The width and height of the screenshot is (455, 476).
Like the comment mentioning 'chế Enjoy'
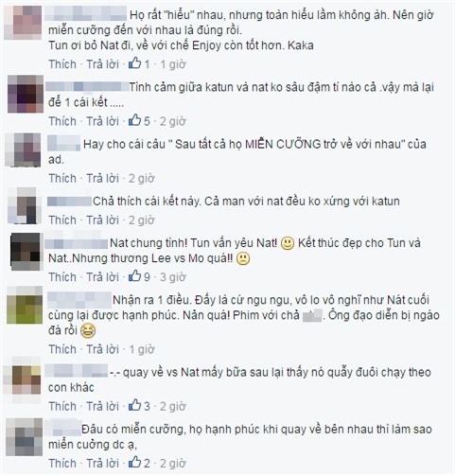pos(62,64)
